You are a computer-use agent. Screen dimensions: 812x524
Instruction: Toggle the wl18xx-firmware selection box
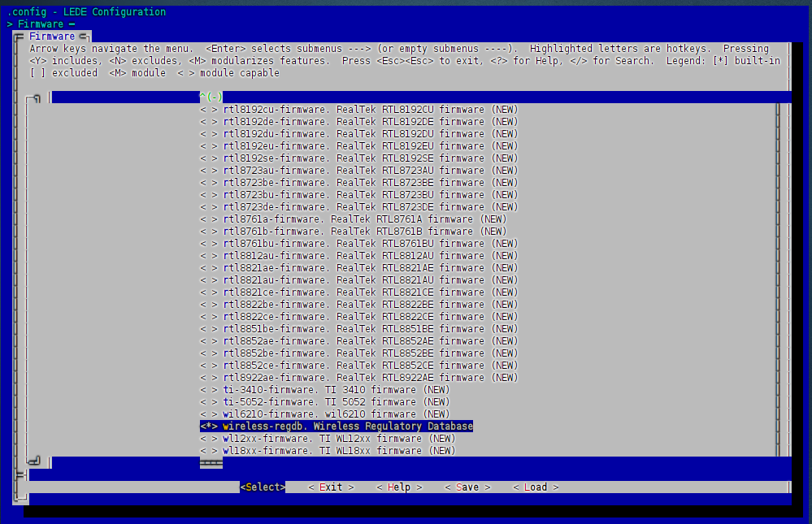pos(209,451)
